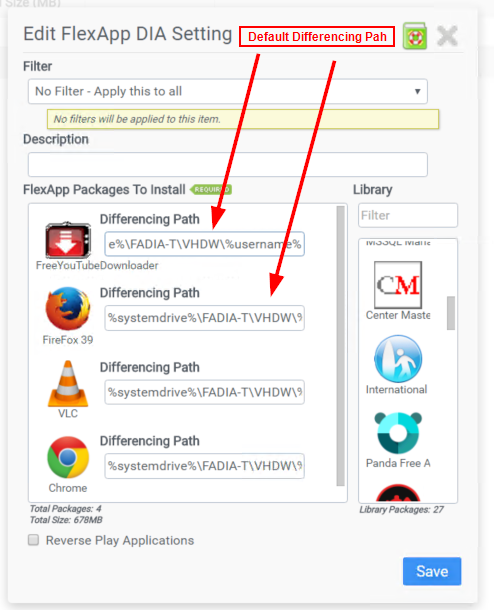Select the FireFox 39 package icon

(68, 309)
